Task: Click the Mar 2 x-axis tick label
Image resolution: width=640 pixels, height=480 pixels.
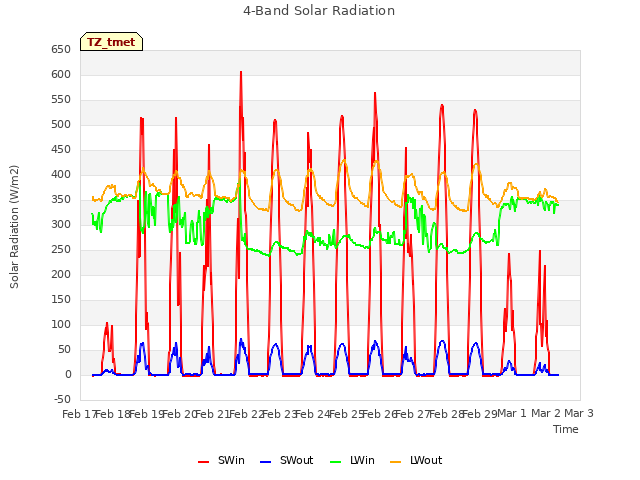Action: click(x=546, y=413)
